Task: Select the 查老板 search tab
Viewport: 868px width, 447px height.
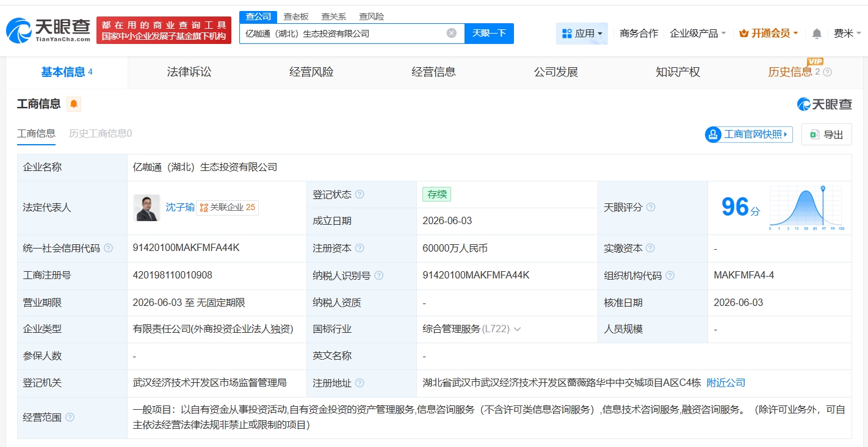Action: [x=296, y=16]
